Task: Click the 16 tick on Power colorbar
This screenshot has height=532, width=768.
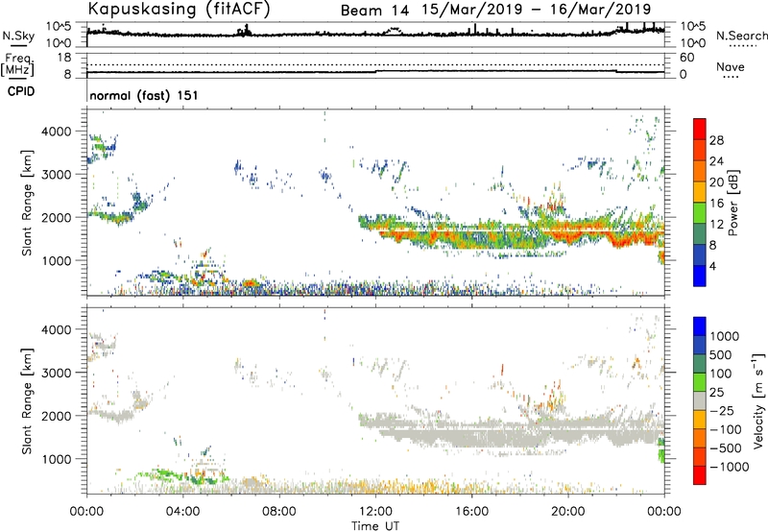Action: coord(716,204)
